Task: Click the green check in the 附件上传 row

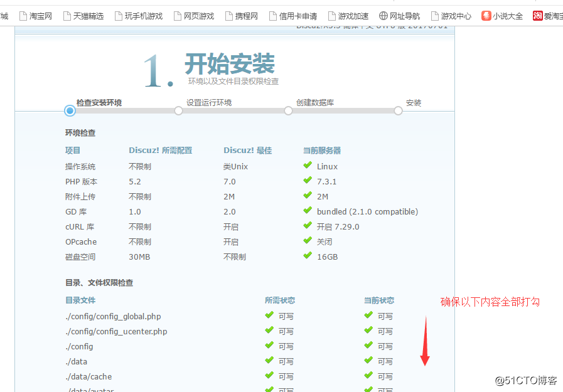Action: (308, 195)
